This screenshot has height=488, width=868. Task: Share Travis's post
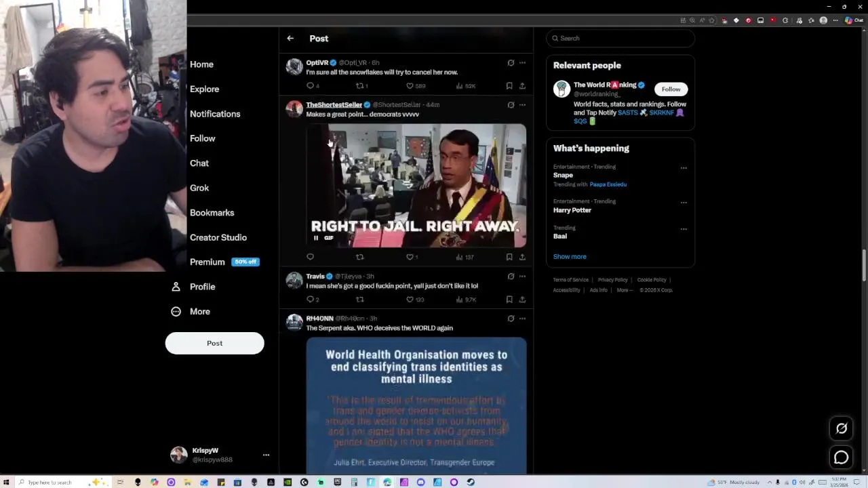pyautogui.click(x=522, y=300)
